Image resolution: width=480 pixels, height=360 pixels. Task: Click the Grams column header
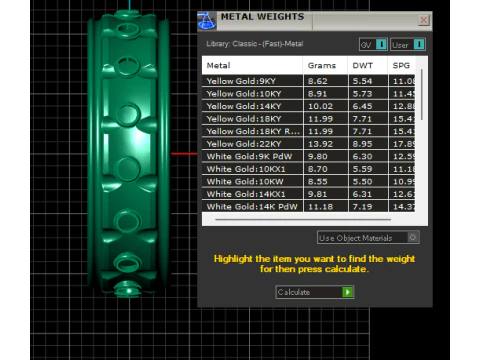[325, 65]
